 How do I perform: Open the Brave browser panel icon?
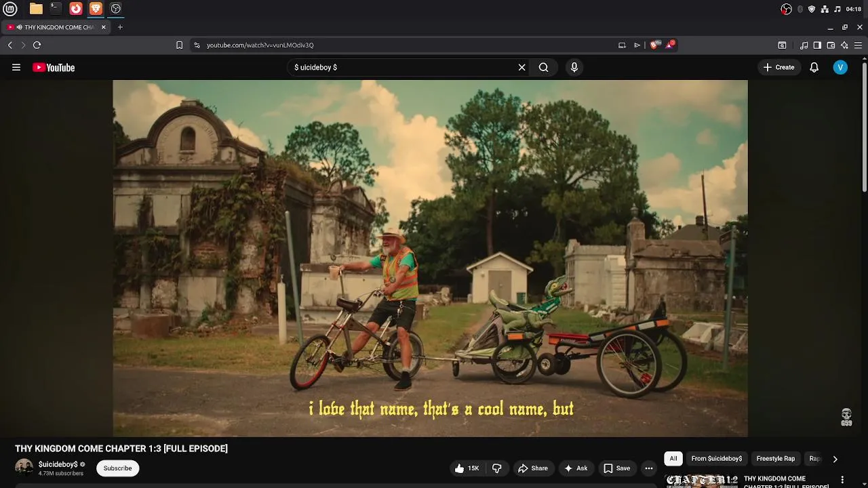click(x=96, y=9)
